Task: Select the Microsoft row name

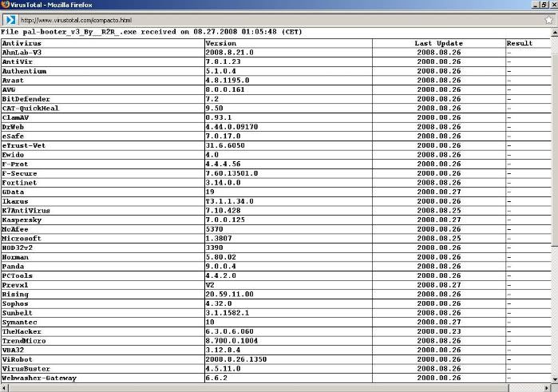Action: pos(22,239)
